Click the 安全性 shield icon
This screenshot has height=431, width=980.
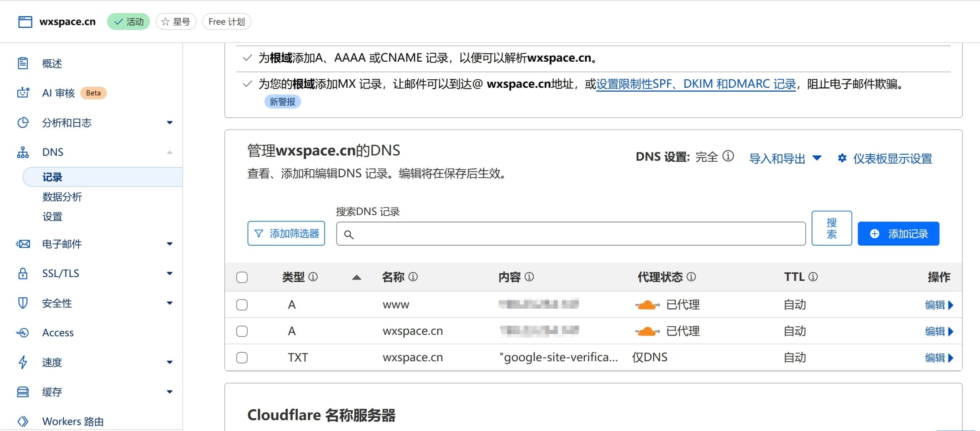(x=23, y=303)
